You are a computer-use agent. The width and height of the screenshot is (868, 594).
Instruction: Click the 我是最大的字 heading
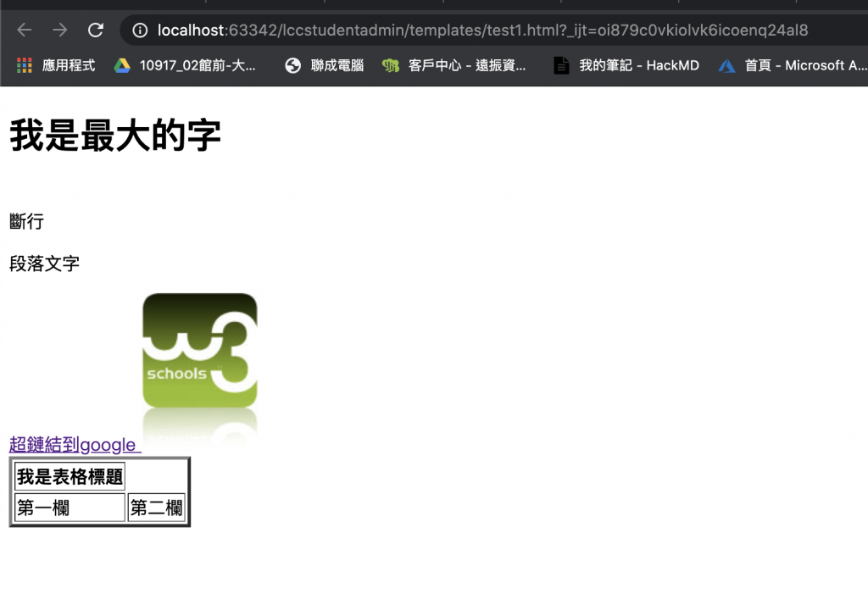115,135
